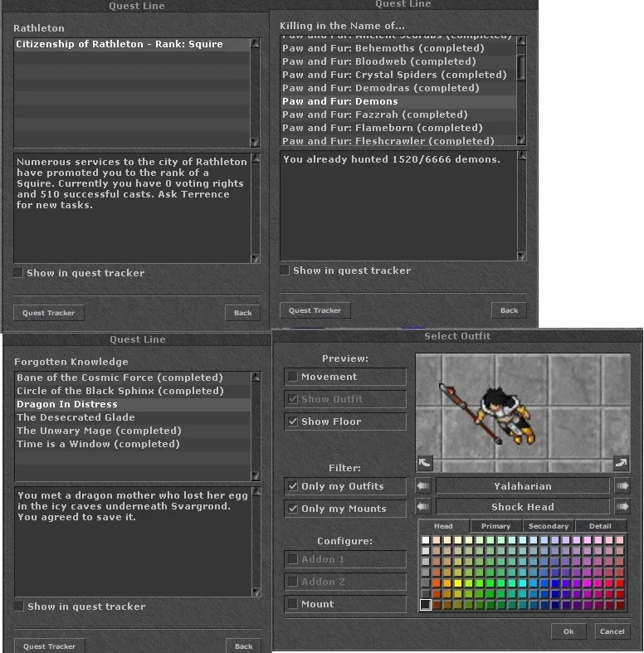Select Circle of the Black Sphinx (completed)

pyautogui.click(x=133, y=391)
